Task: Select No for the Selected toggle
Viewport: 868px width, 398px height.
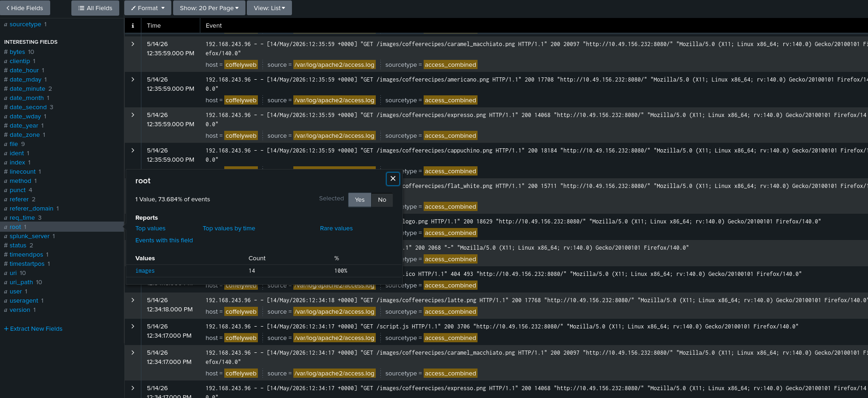Action: pyautogui.click(x=382, y=199)
